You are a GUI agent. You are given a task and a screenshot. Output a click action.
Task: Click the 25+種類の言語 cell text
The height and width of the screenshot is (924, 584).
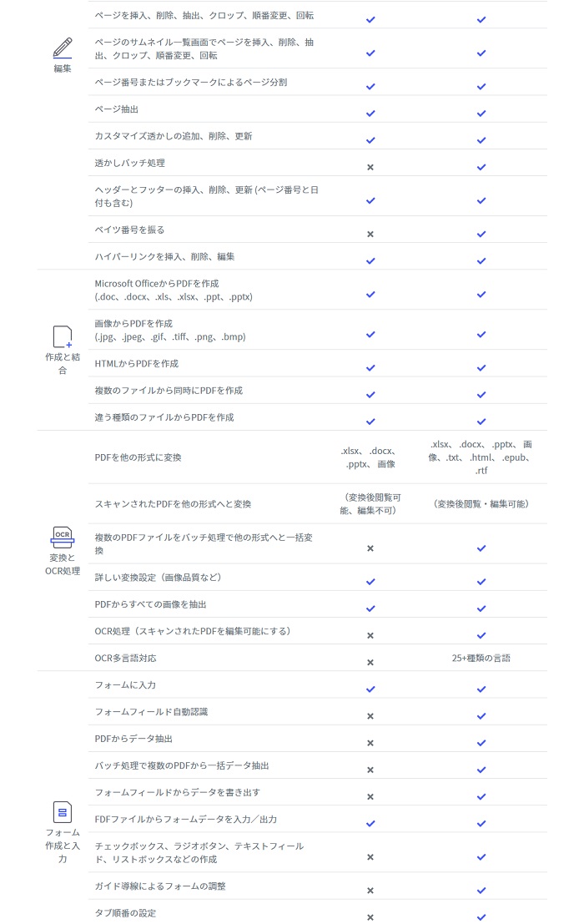click(x=481, y=659)
